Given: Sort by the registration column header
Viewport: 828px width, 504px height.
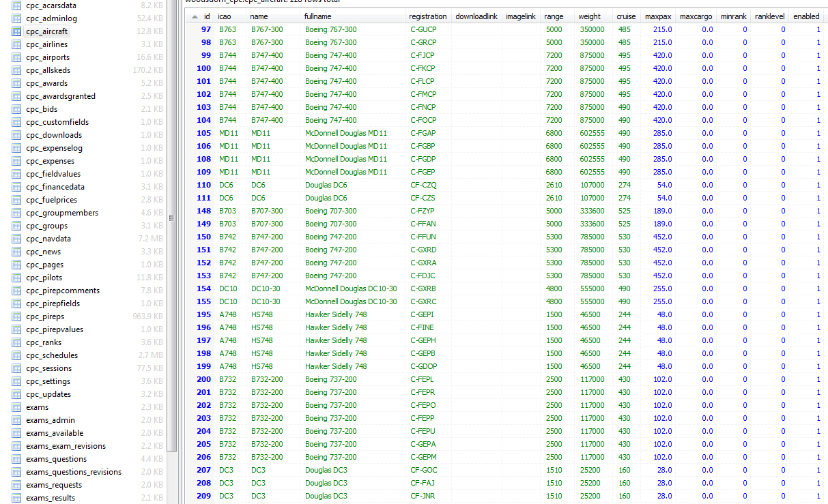Looking at the screenshot, I should [x=428, y=16].
